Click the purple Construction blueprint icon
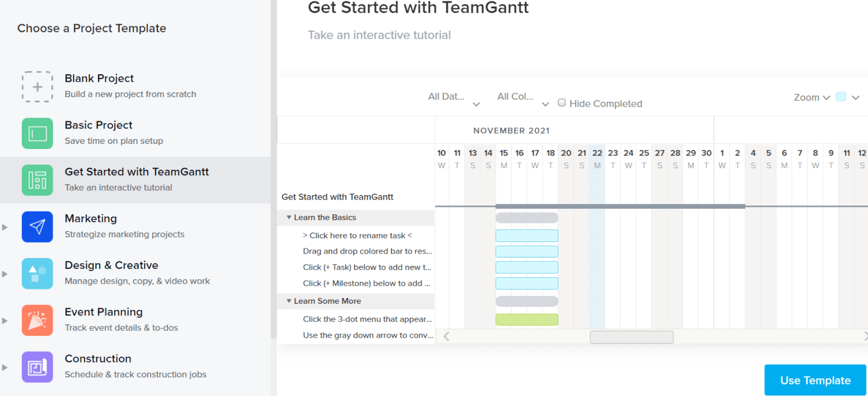The image size is (868, 396). pyautogui.click(x=37, y=367)
